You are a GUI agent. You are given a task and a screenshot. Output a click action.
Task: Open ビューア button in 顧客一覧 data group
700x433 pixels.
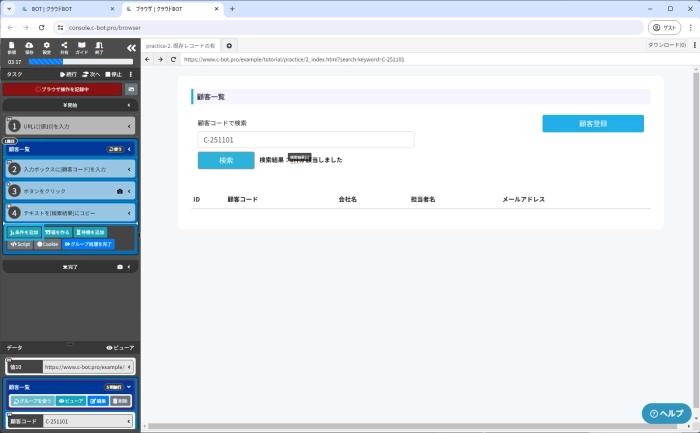coord(69,400)
